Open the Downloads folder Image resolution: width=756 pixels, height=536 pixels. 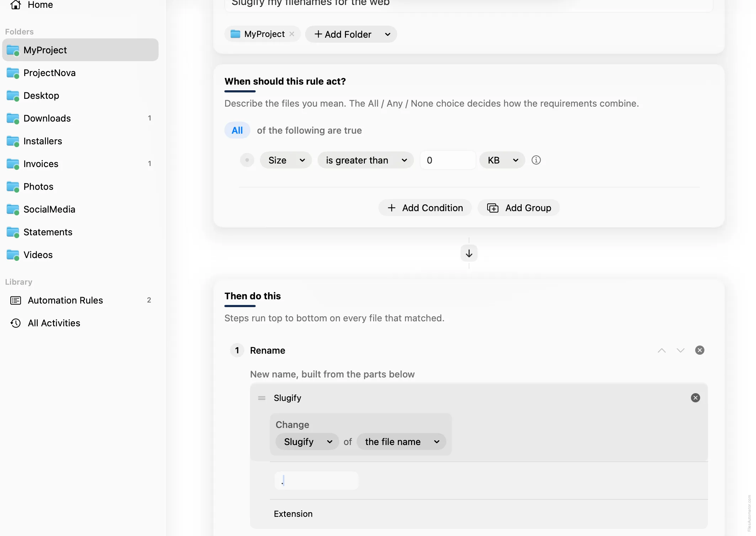[x=80, y=118]
